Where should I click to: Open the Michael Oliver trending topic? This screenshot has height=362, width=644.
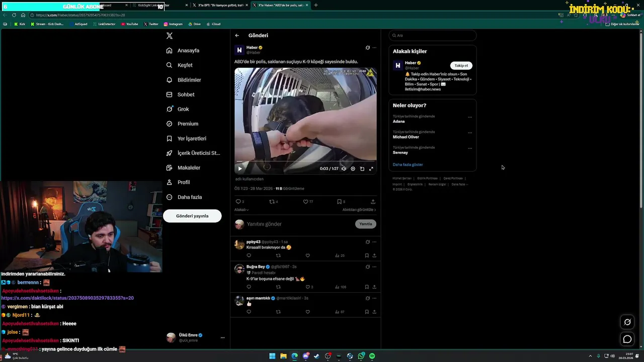click(406, 137)
